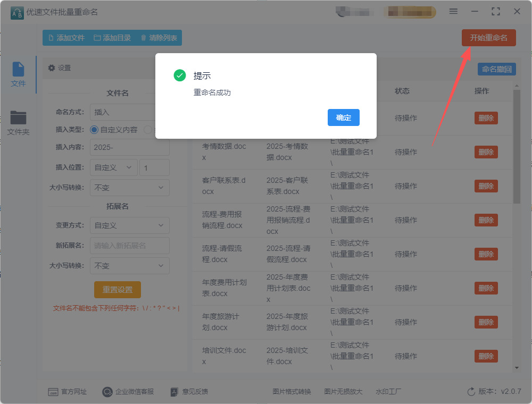Click 清除列表 in the toolbar
Viewport: 532px width, 404px height.
coord(159,38)
